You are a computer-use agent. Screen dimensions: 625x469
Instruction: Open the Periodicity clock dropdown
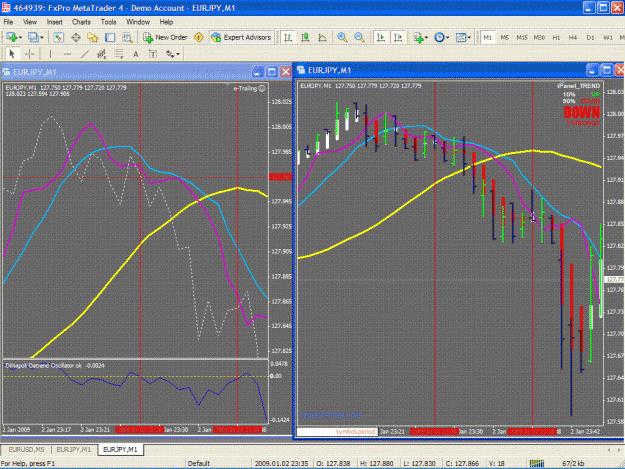point(441,37)
